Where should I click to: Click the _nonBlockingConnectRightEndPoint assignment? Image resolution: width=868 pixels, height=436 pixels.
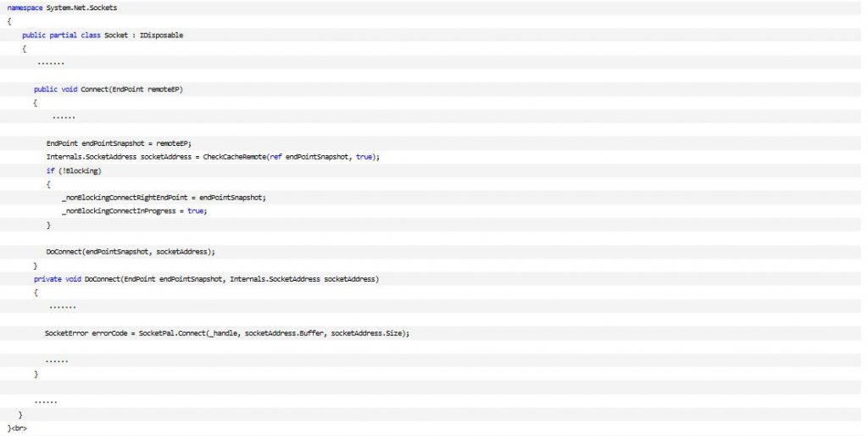164,198
